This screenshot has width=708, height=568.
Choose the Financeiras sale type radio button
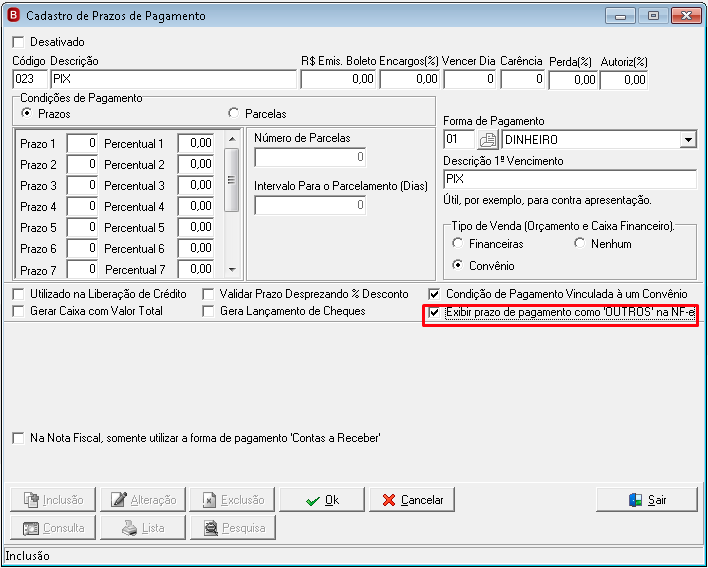point(458,243)
